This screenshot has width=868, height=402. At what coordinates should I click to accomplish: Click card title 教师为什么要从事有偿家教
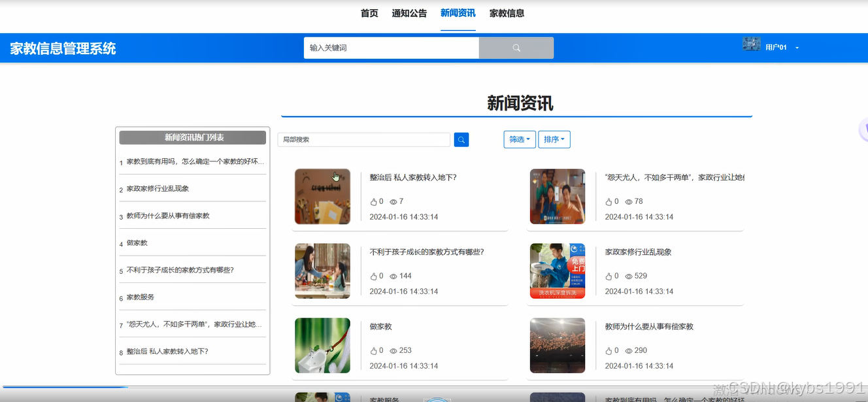[650, 326]
